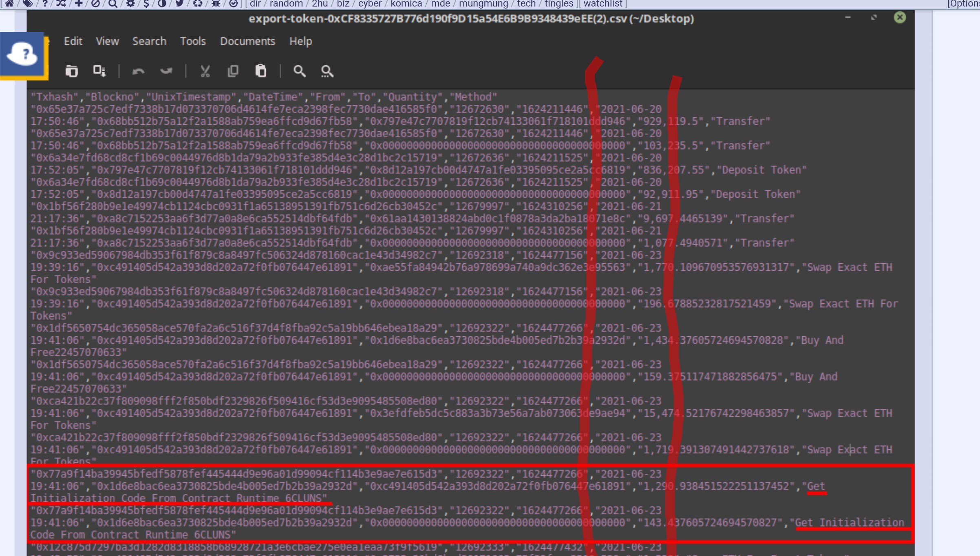This screenshot has width=980, height=556.
Task: Click the recycle icon in site nav bar
Action: 198,4
